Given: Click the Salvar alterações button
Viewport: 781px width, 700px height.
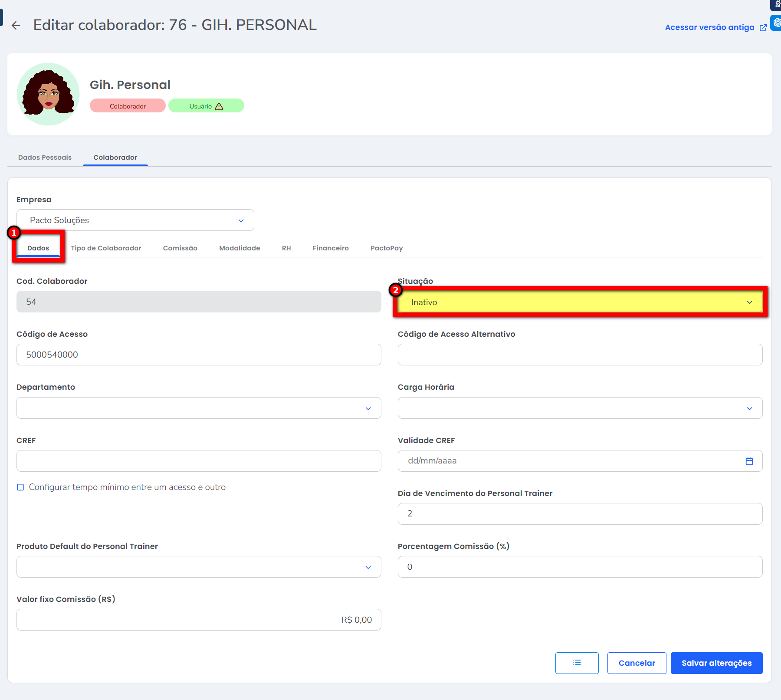Looking at the screenshot, I should click(716, 663).
